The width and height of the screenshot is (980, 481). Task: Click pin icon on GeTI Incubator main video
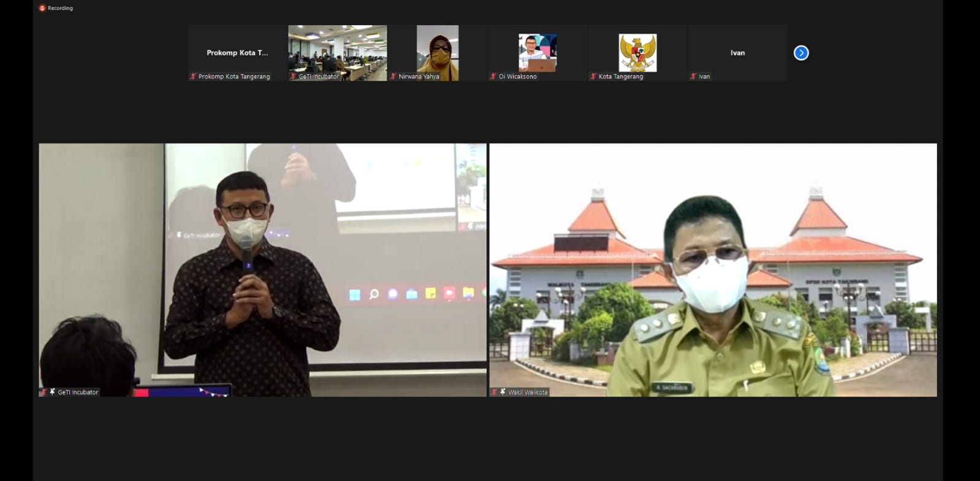(x=53, y=392)
